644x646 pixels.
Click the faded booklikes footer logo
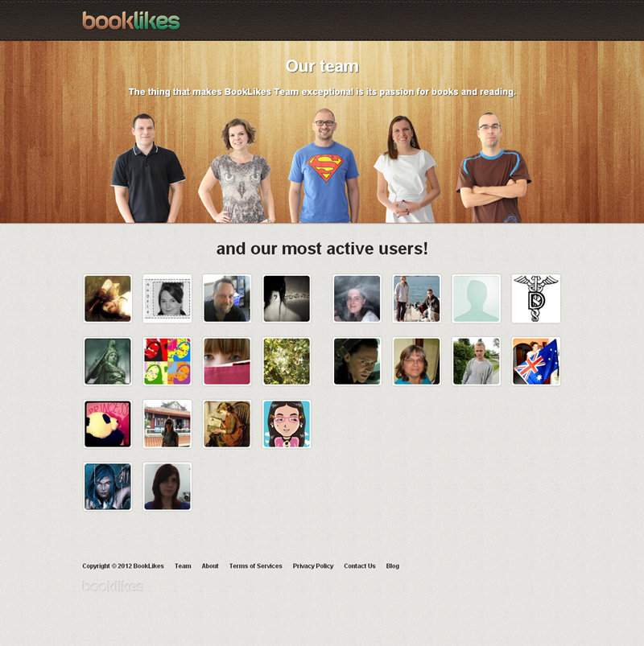pyautogui.click(x=113, y=586)
